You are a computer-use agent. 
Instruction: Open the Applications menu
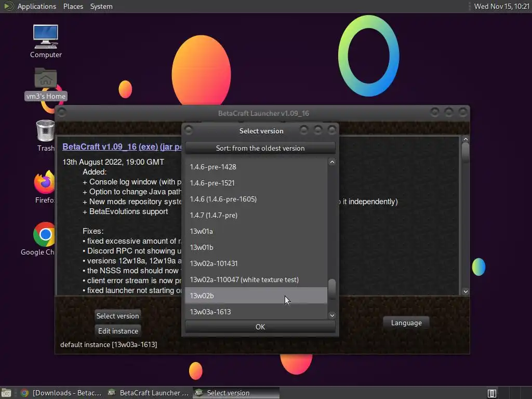(37, 6)
